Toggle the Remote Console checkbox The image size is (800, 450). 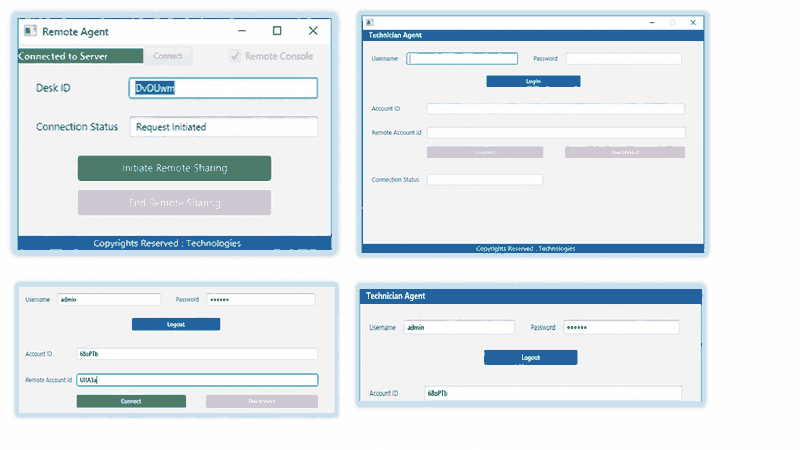pyautogui.click(x=235, y=56)
